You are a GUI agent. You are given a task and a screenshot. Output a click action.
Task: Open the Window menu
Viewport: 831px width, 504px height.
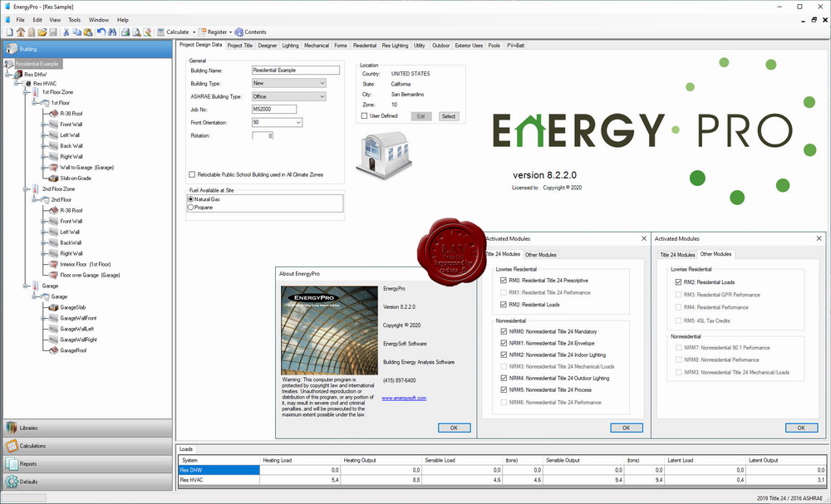[99, 20]
